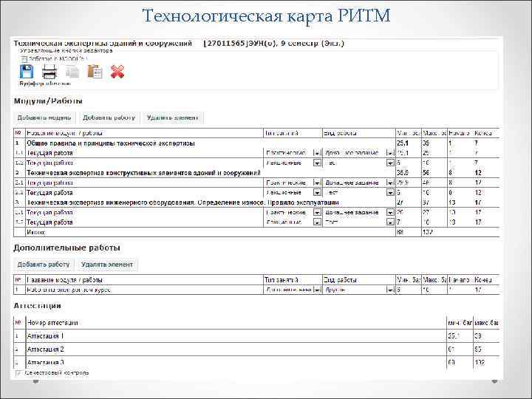Open Тип занятий dropdown in row 3.2
This screenshot has width=532, height=399.
click(x=317, y=222)
